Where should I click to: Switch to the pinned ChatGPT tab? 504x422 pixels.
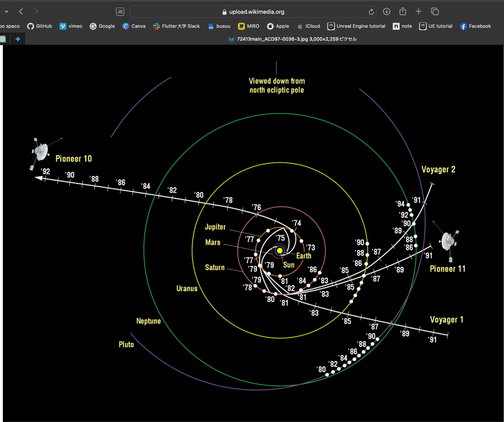coord(3,39)
